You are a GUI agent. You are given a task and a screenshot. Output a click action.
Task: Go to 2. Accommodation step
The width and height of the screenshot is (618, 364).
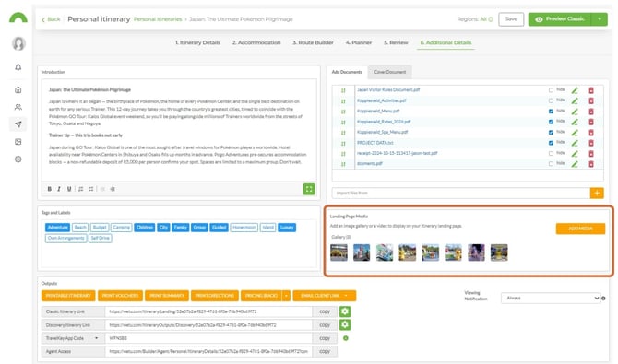tap(256, 42)
